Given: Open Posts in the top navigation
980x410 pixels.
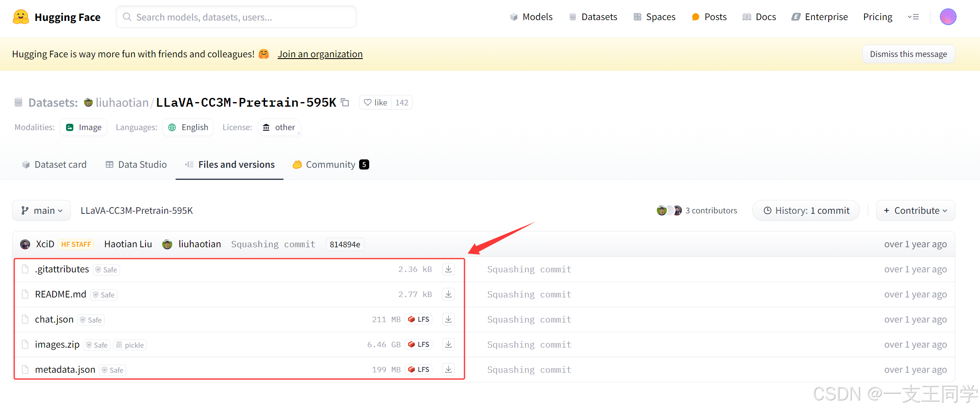Looking at the screenshot, I should pos(709,17).
